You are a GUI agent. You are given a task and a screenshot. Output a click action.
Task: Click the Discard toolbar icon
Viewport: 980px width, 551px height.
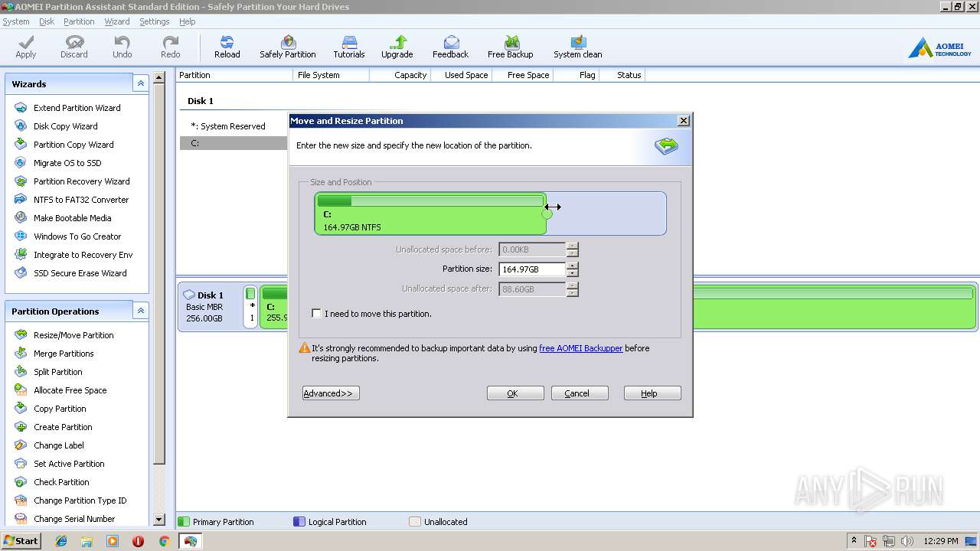coord(74,47)
